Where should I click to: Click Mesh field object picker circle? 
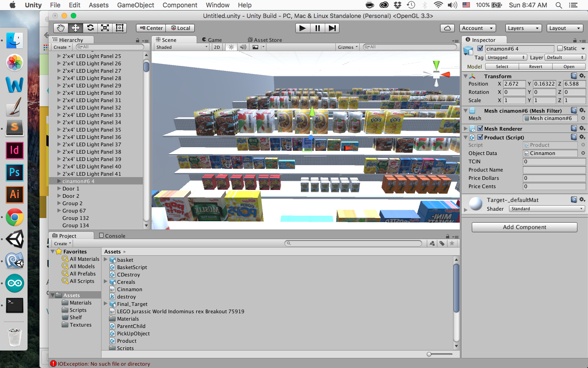tap(583, 118)
